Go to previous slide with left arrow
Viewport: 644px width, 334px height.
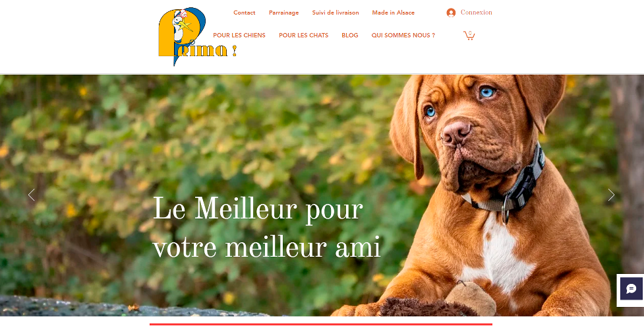tap(31, 195)
